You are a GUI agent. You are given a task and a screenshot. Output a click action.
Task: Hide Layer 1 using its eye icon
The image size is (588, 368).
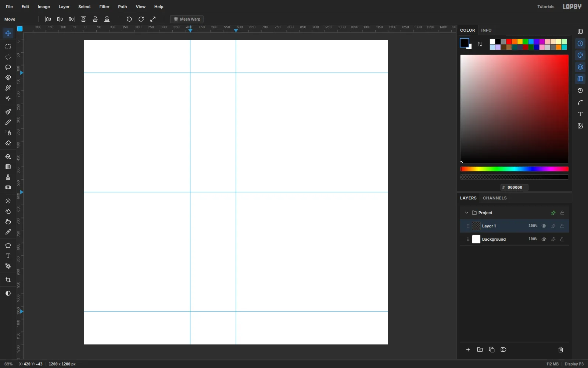(544, 226)
